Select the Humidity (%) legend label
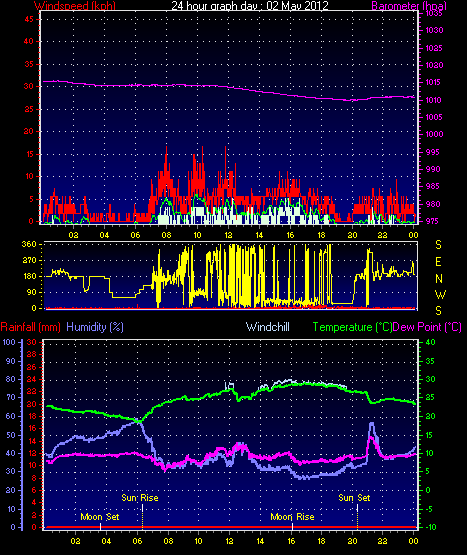The width and height of the screenshot is (467, 555). [x=95, y=327]
